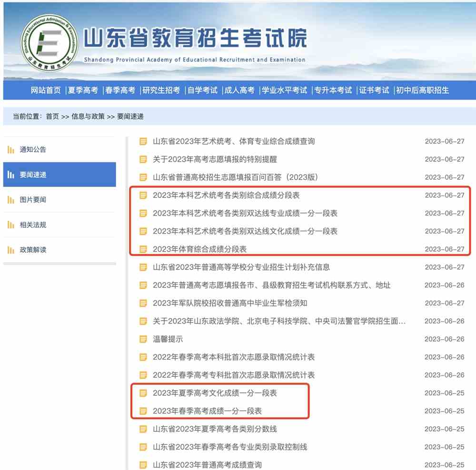
Task: Open 山东省2023年普通高考成绩查询
Action: pos(208,465)
